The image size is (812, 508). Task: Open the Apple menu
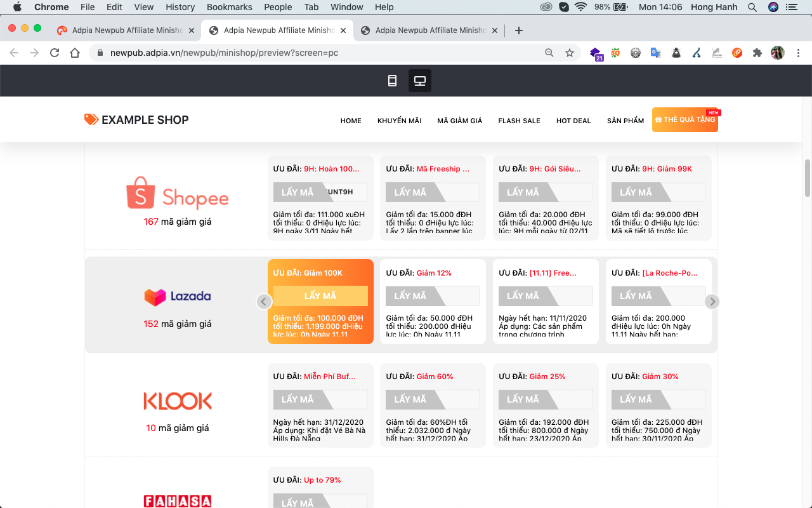click(17, 7)
